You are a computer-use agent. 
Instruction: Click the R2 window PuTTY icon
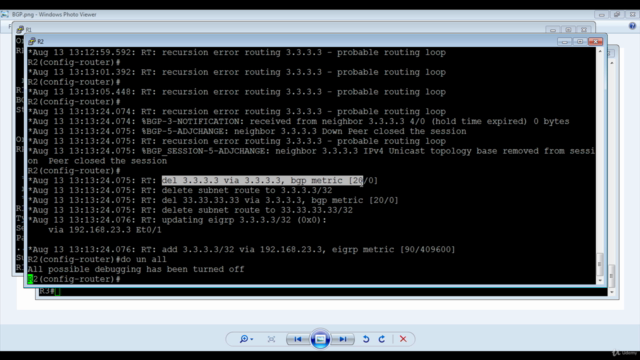tap(32, 41)
